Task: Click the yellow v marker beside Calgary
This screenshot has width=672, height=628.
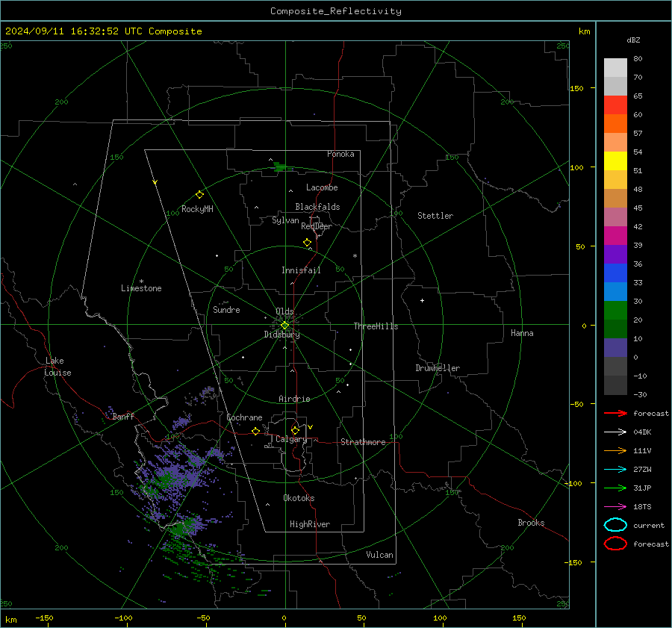Action: pyautogui.click(x=311, y=427)
